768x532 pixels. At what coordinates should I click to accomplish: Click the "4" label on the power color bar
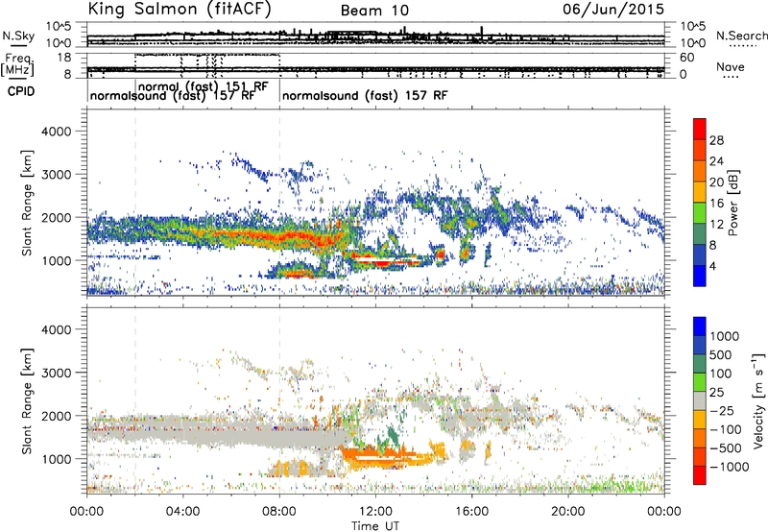pos(712,266)
